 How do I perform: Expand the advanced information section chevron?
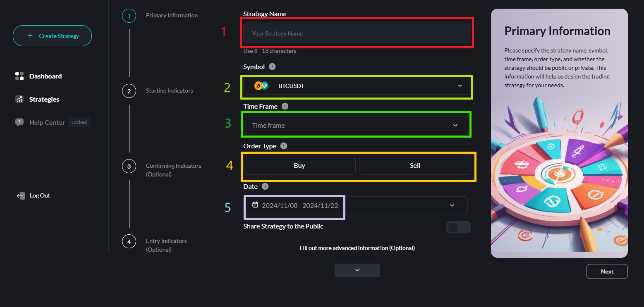[x=357, y=270]
